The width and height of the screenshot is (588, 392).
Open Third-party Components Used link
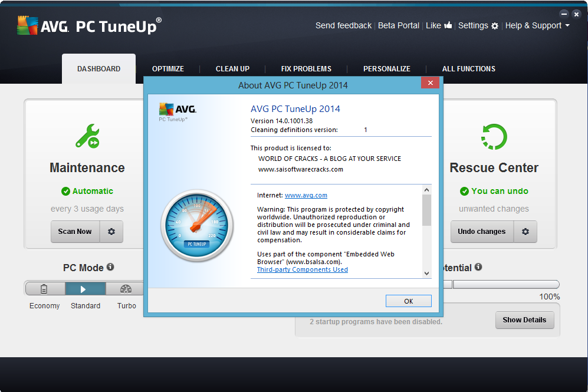point(302,269)
